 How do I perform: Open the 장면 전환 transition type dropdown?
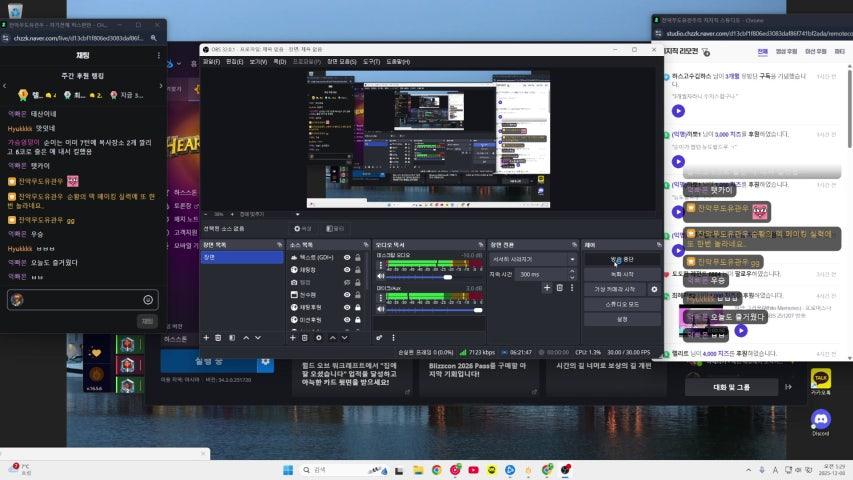(x=533, y=259)
